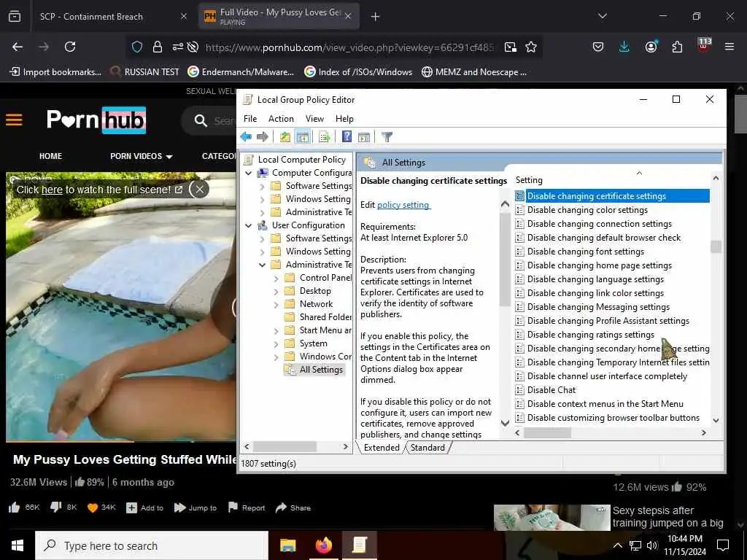Open the Pocket save icon in Firefox

pyautogui.click(x=598, y=47)
